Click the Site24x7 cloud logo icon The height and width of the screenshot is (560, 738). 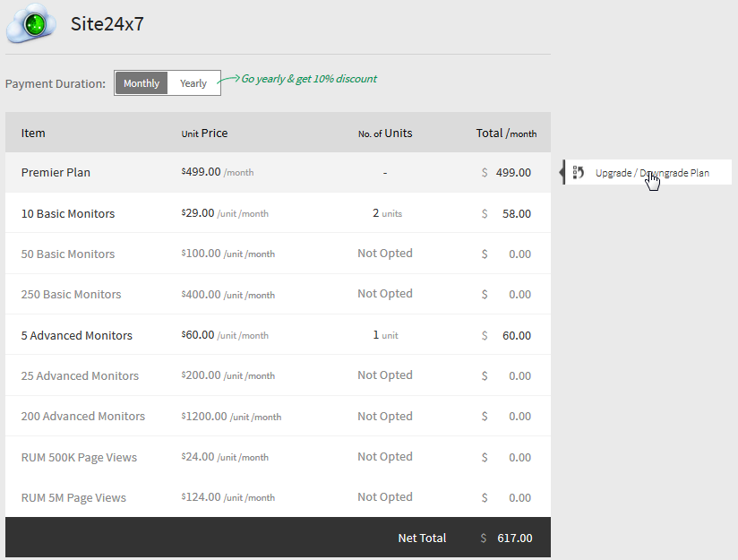pyautogui.click(x=32, y=24)
